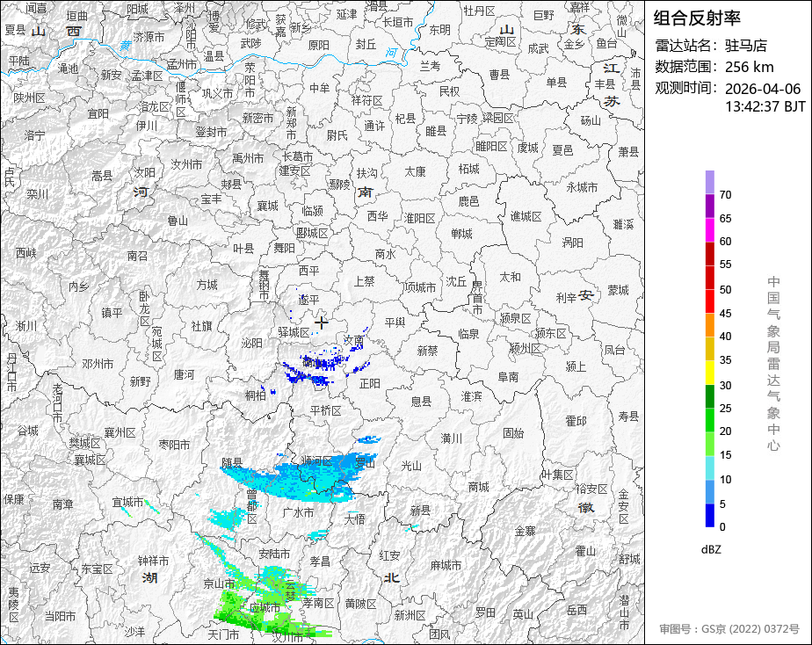
Task: Click the observation date 2026-04-06
Action: tap(762, 89)
